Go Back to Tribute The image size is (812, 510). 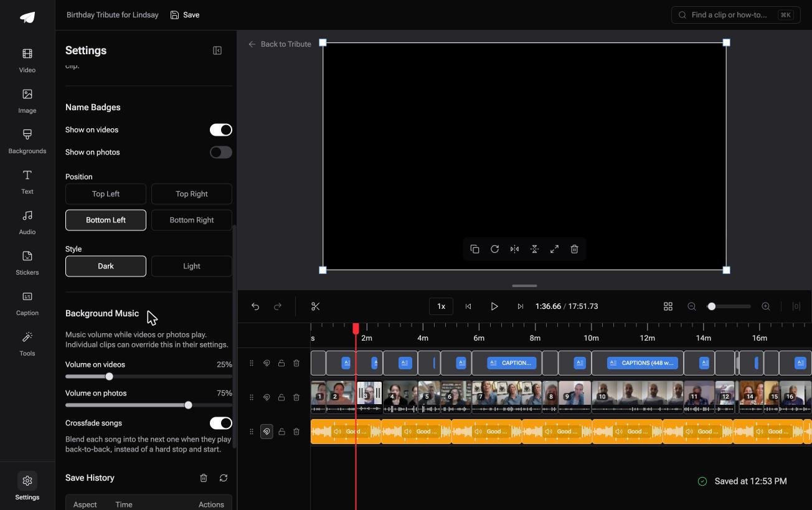(280, 44)
